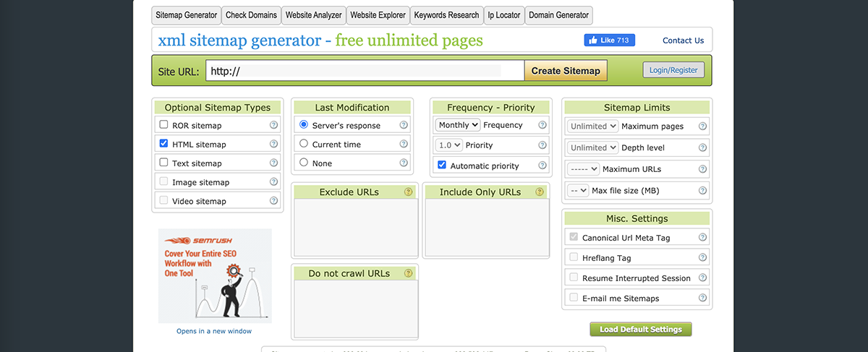
Task: Open help icon for Hreflang Tag
Action: click(702, 257)
